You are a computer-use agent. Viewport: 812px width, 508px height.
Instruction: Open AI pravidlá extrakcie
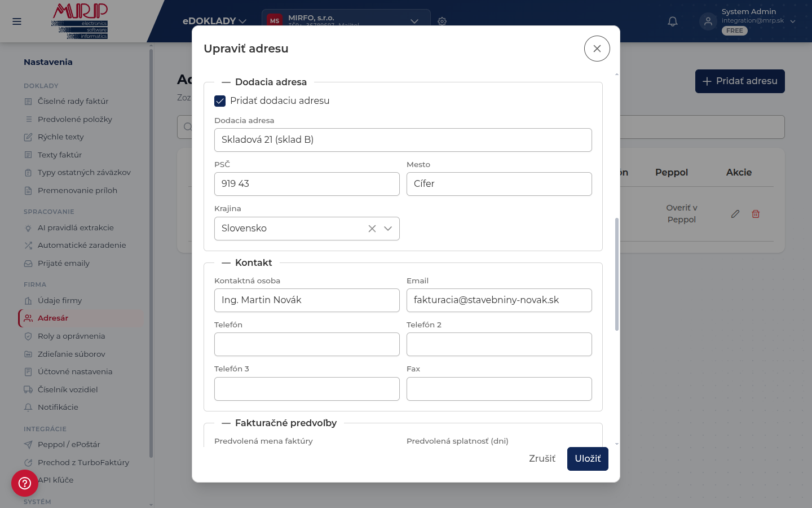coord(76,228)
